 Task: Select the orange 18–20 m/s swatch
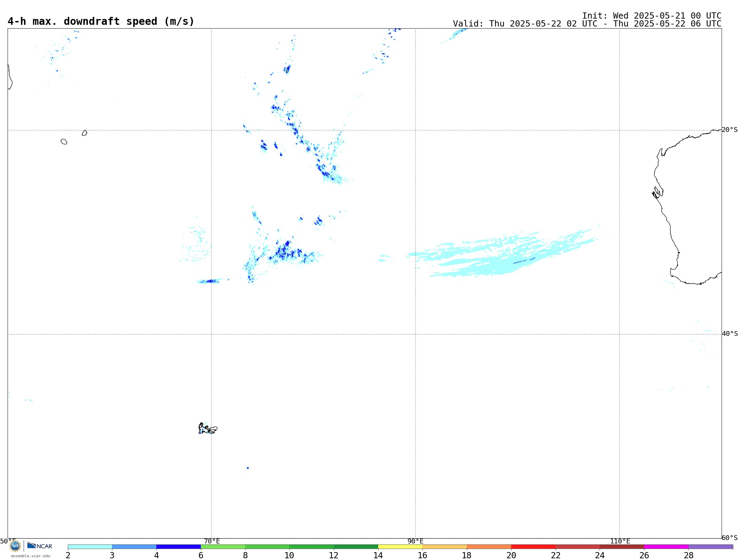489,547
